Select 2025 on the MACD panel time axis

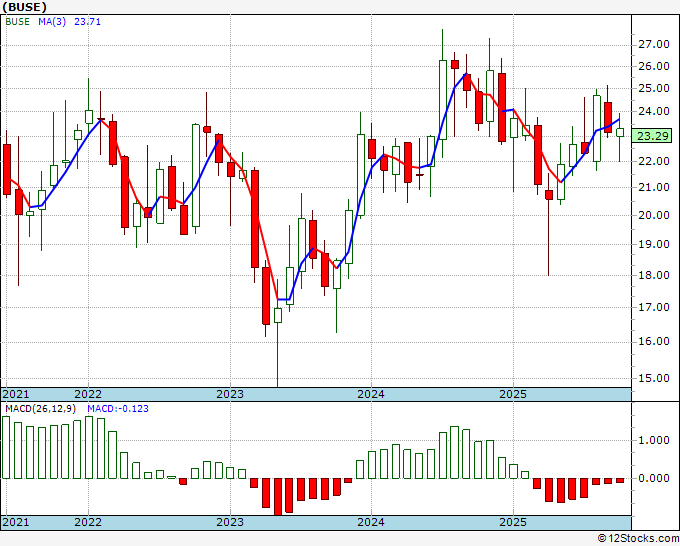click(513, 522)
